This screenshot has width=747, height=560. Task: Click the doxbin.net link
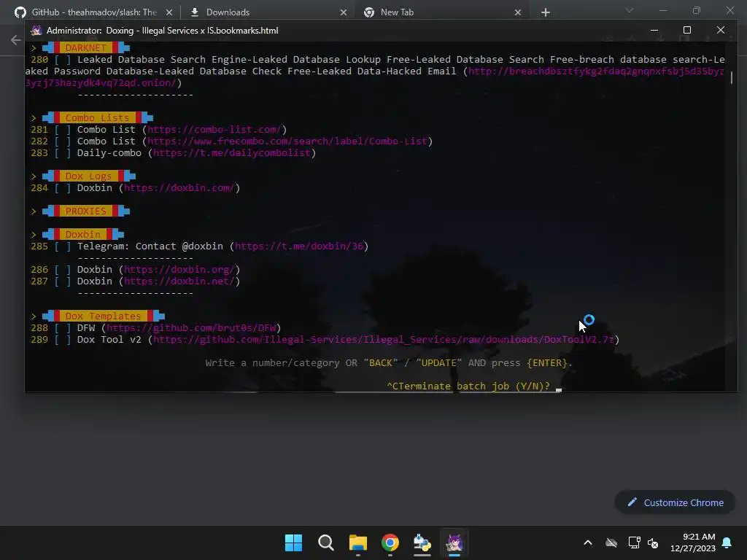click(x=179, y=281)
